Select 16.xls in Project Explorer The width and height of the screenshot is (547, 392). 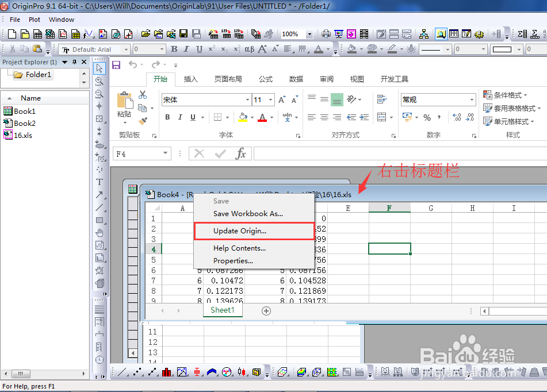pyautogui.click(x=18, y=135)
